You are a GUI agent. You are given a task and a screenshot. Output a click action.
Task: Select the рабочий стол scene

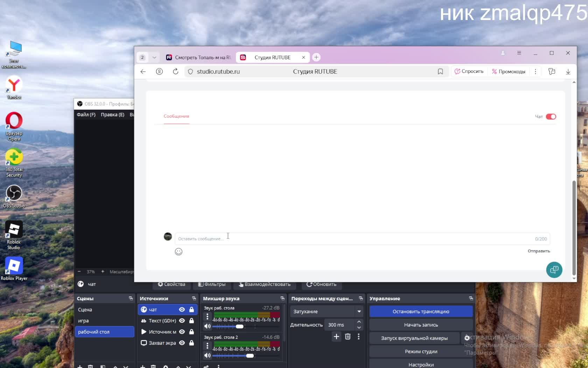(x=105, y=332)
